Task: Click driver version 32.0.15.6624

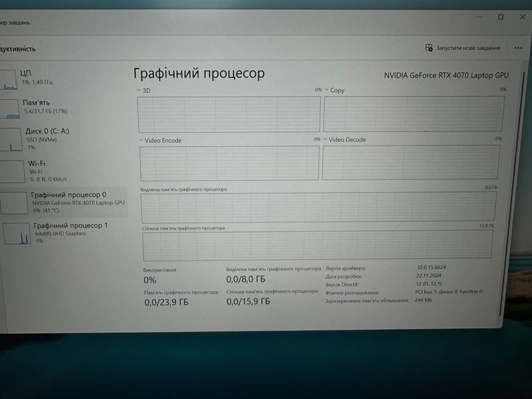Action: [x=432, y=267]
